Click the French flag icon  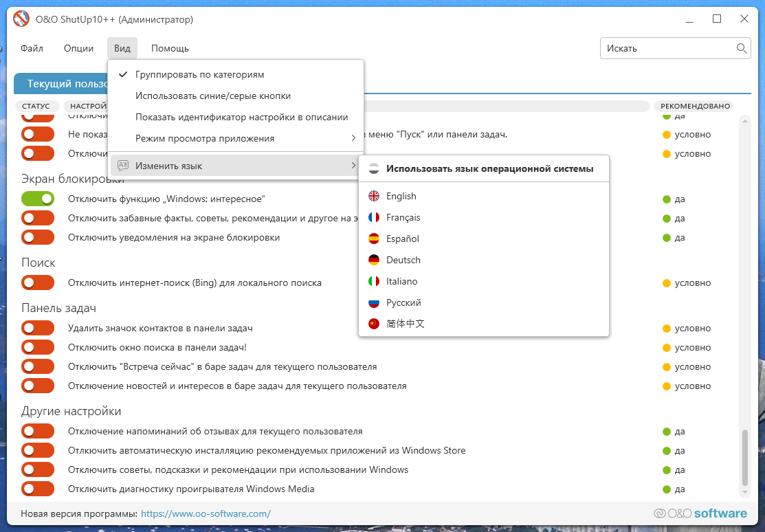(x=374, y=217)
